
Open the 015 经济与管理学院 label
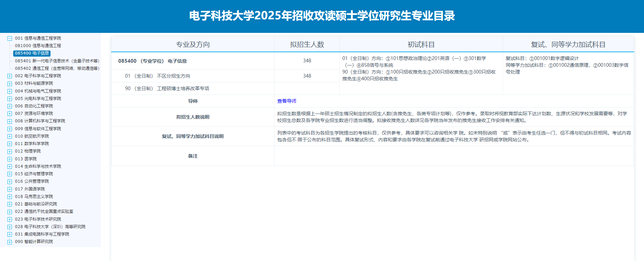[34, 174]
